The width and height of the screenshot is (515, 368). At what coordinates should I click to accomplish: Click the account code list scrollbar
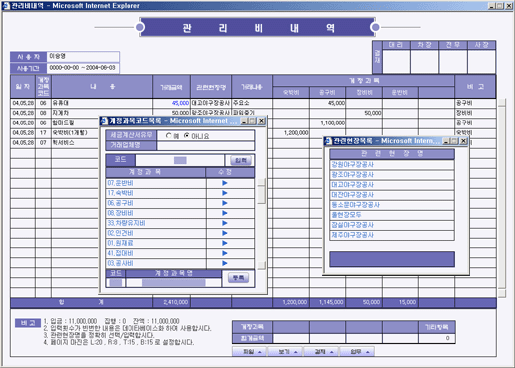262,223
